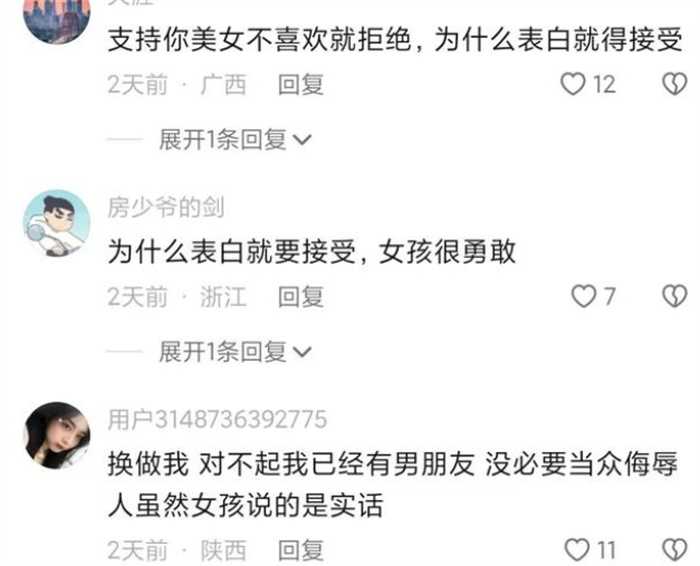Select comment text starting 换做我

tap(393, 485)
